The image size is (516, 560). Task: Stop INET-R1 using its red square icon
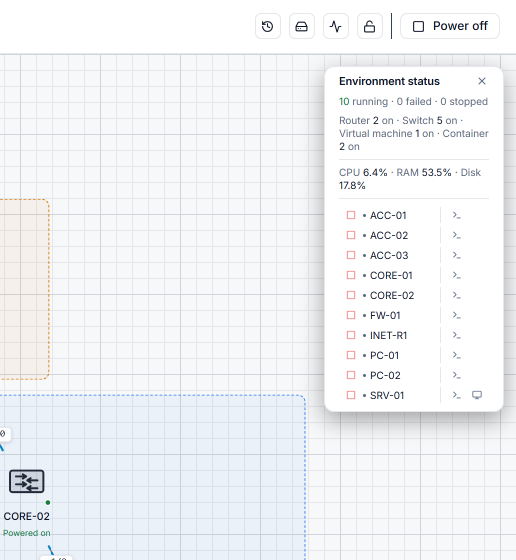pyautogui.click(x=351, y=335)
